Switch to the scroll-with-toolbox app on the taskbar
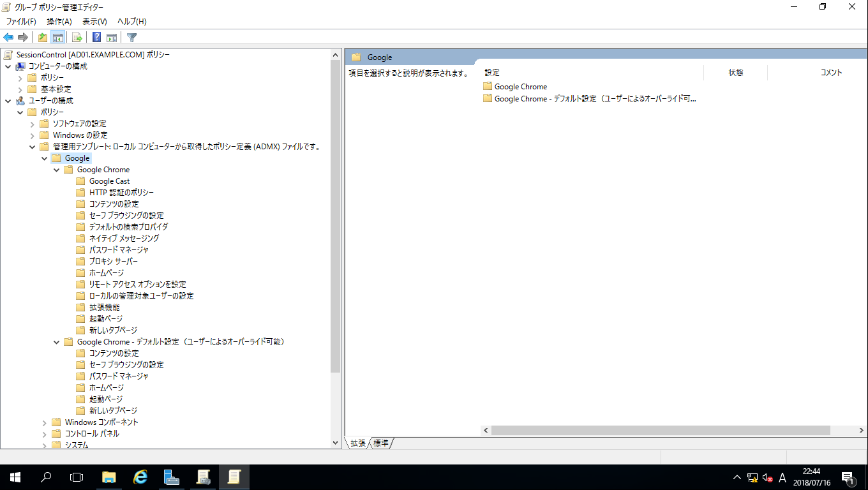Screen dimensions: 868x490 [203, 477]
